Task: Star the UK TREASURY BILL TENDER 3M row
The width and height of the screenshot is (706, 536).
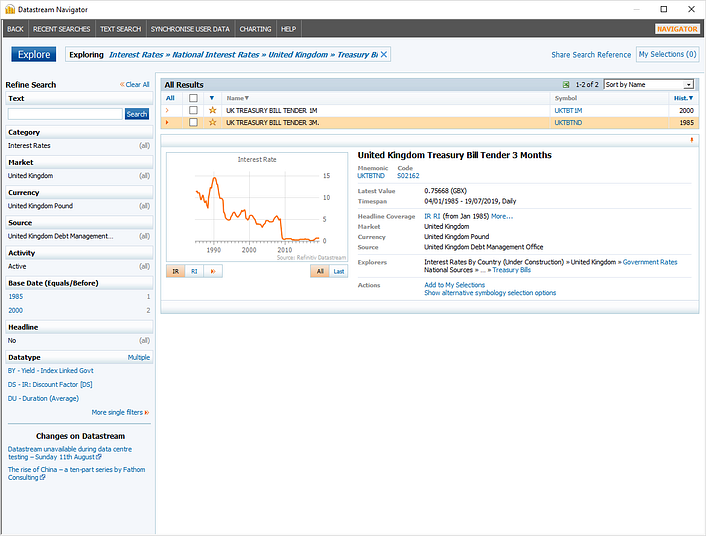Action: [213, 123]
